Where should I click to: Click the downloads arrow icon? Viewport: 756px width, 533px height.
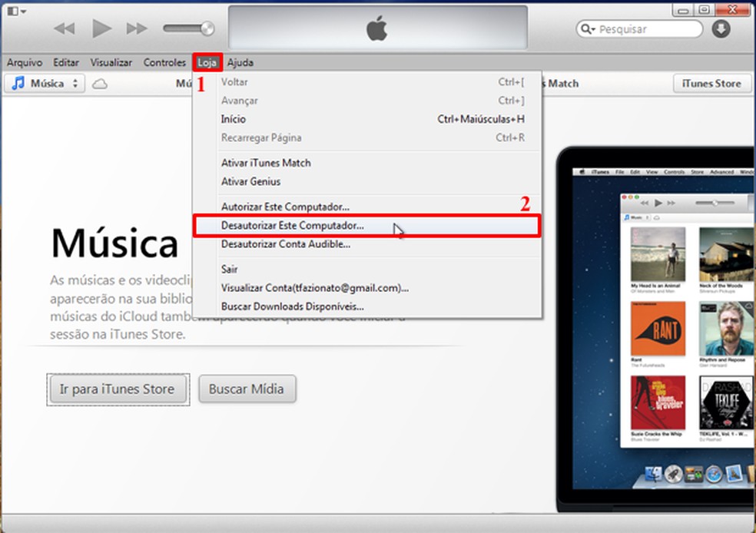pyautogui.click(x=721, y=29)
